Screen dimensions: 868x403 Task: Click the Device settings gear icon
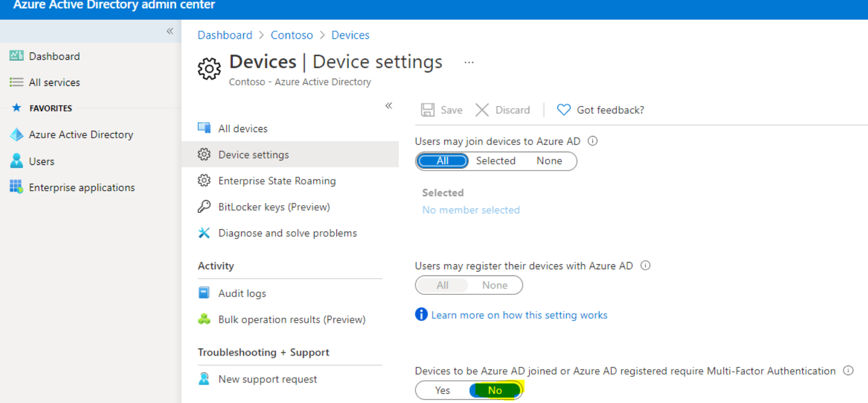point(204,154)
